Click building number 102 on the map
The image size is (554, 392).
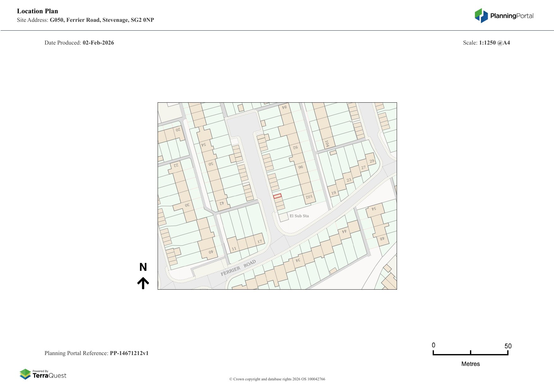(309, 196)
